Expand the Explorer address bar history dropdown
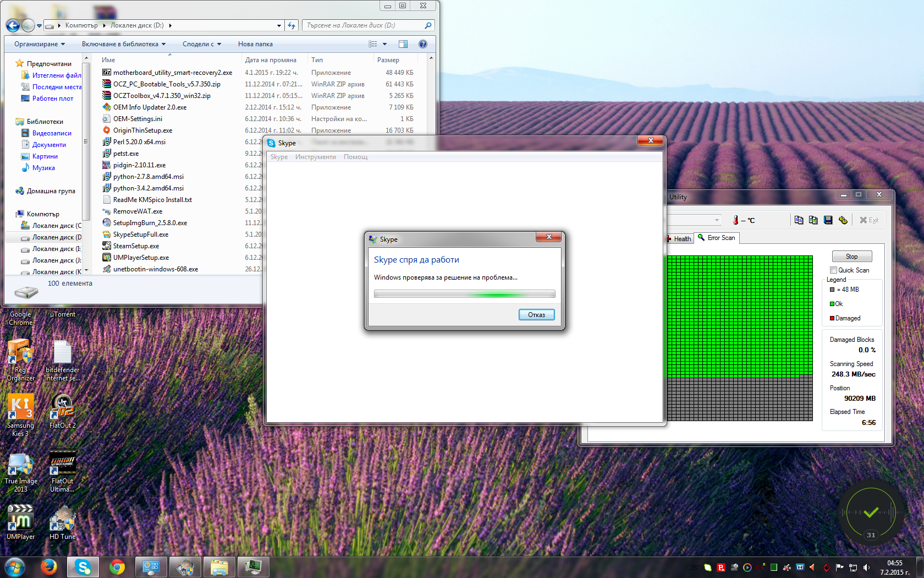 click(x=279, y=25)
